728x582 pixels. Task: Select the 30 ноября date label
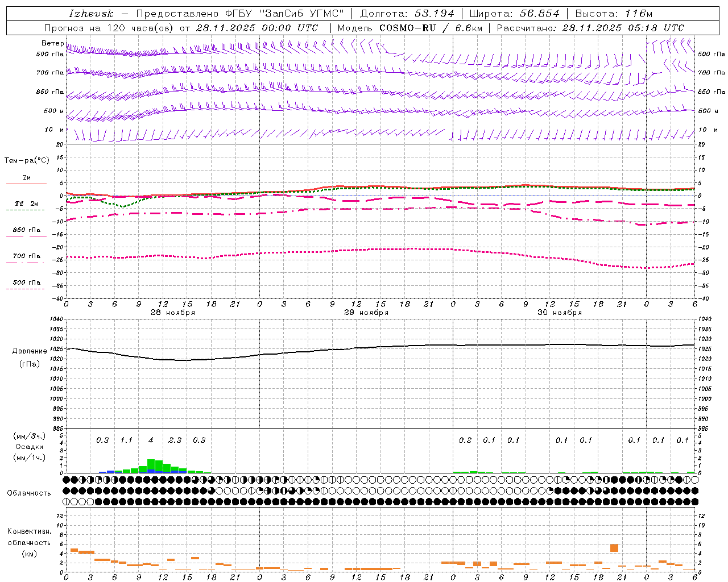(x=560, y=313)
